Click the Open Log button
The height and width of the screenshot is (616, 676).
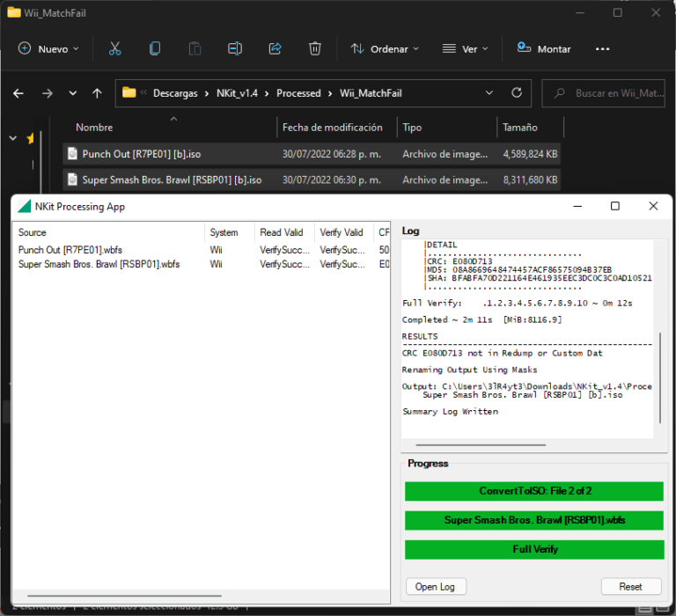tap(436, 587)
